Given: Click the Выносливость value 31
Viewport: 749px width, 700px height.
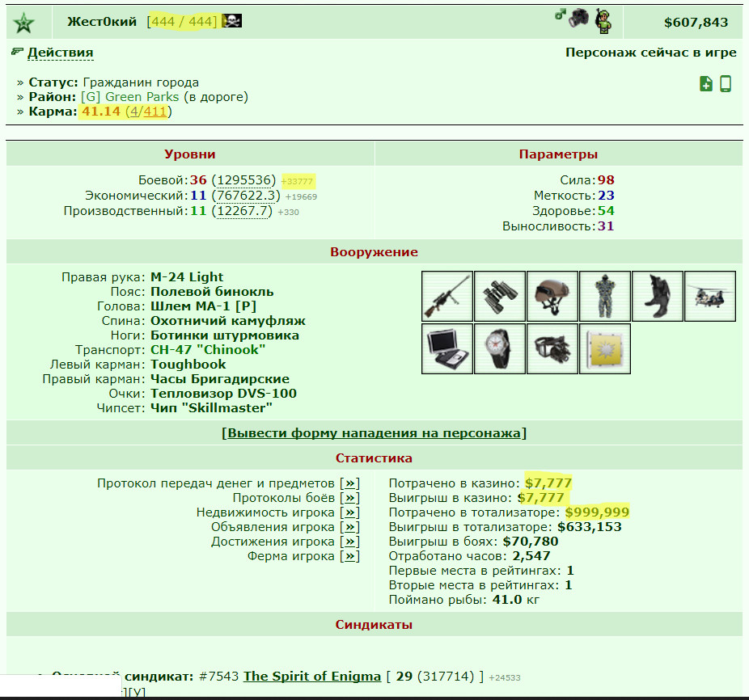Looking at the screenshot, I should pyautogui.click(x=606, y=226).
